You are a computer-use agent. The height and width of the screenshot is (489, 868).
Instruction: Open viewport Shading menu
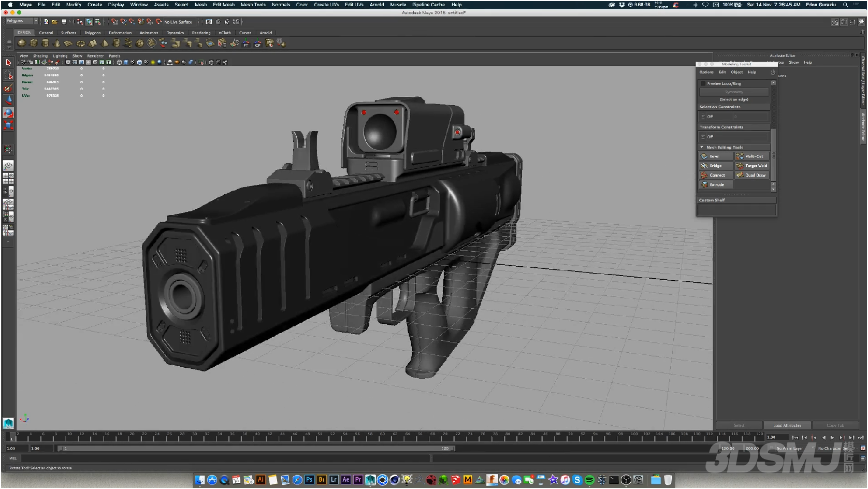point(40,56)
